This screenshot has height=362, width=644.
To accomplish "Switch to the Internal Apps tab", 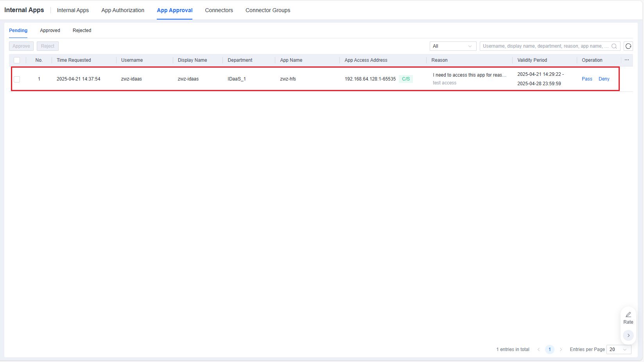I will point(73,10).
